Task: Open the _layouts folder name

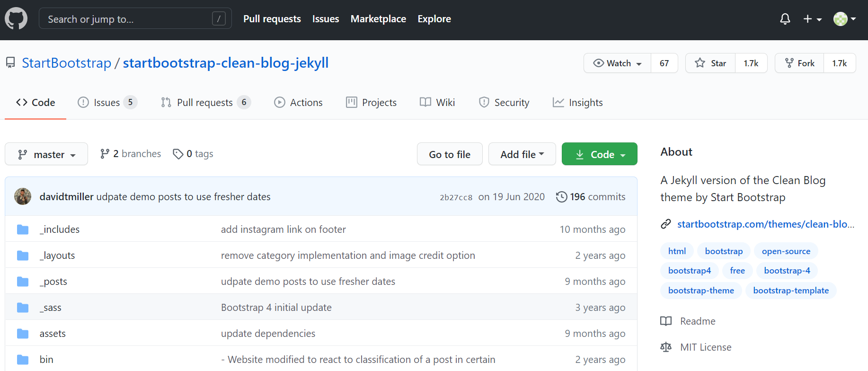Action: pos(57,256)
